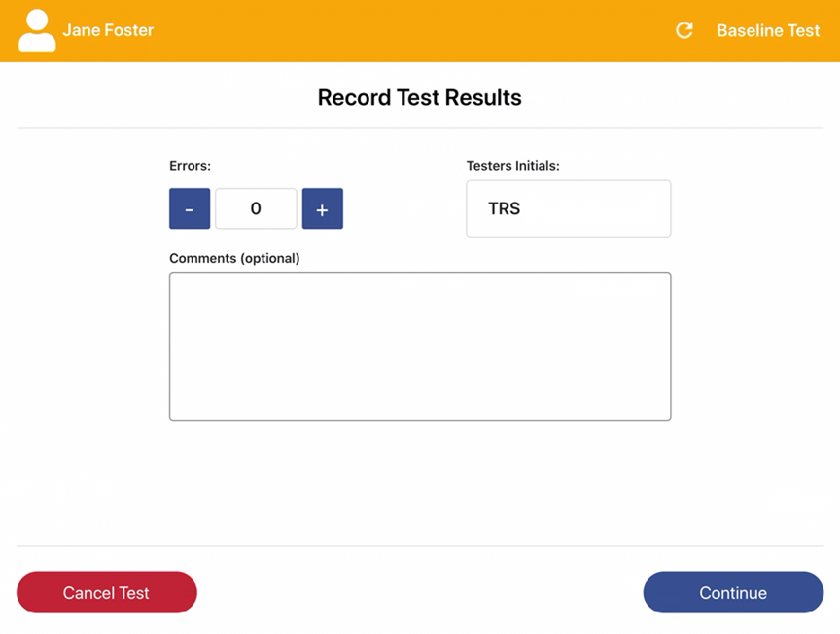The height and width of the screenshot is (634, 840).
Task: Abort the test using the red button
Action: [x=106, y=592]
